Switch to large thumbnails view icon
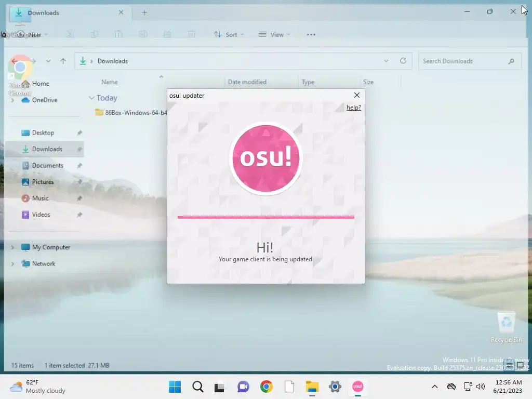 (x=520, y=366)
